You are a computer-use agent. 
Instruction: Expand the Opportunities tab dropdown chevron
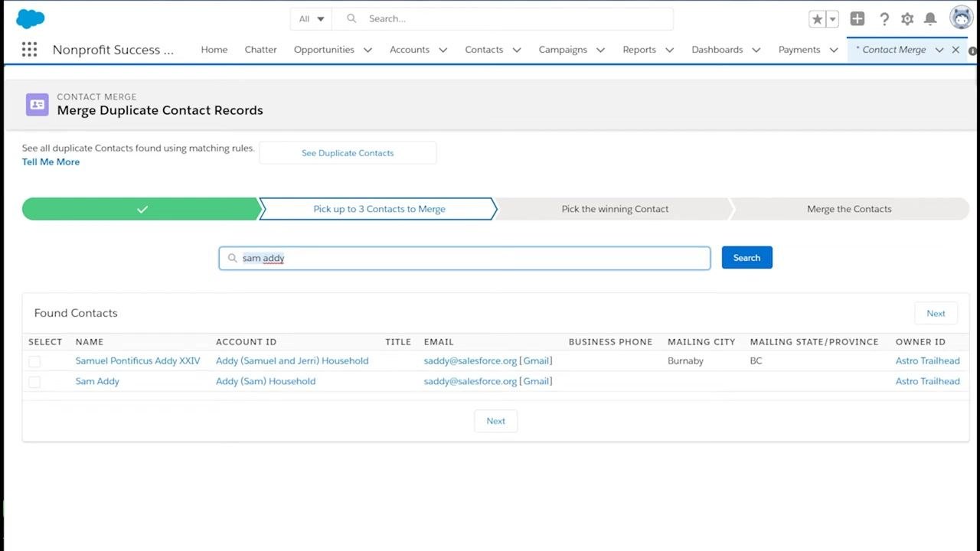coord(367,50)
